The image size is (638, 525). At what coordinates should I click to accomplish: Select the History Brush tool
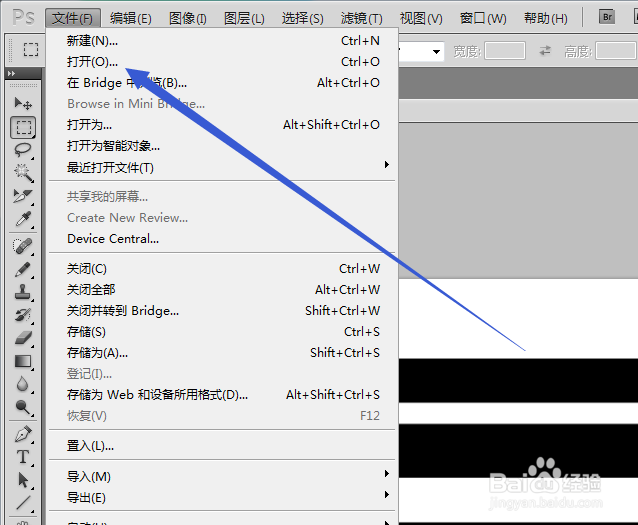coord(23,315)
